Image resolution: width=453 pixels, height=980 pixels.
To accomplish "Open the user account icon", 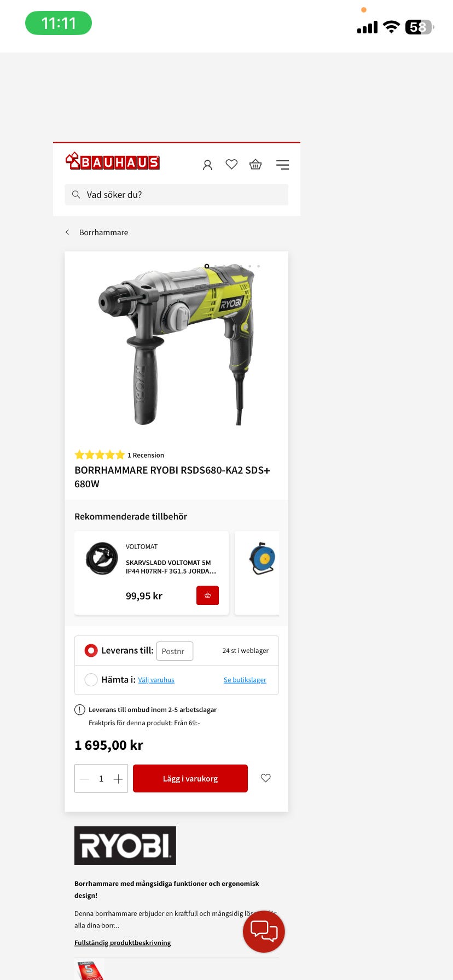I will tap(207, 165).
